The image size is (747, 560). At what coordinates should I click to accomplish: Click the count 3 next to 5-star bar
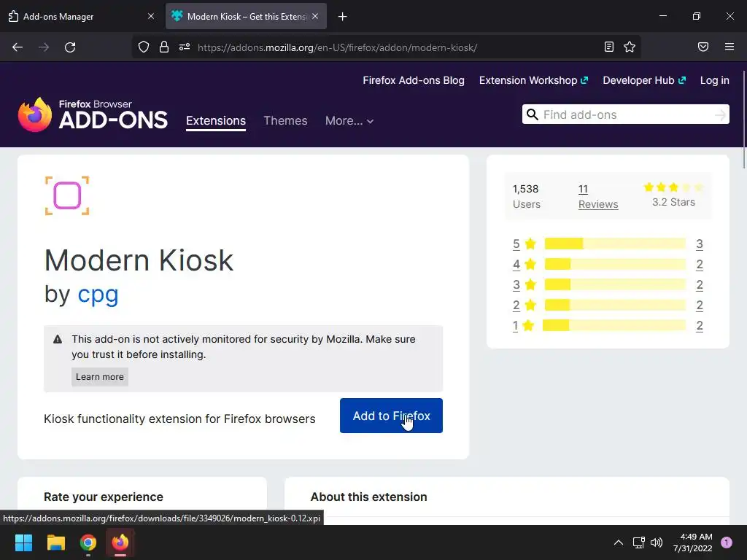tap(700, 244)
